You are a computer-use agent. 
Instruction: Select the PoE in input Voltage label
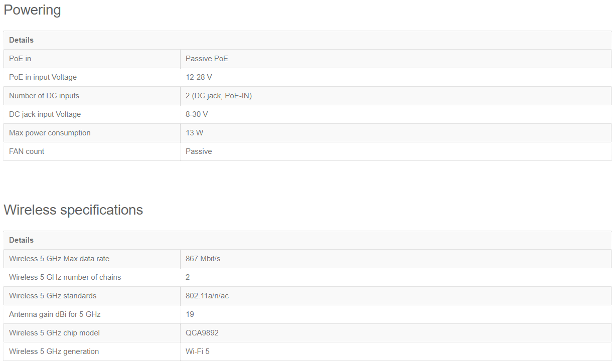coord(43,77)
